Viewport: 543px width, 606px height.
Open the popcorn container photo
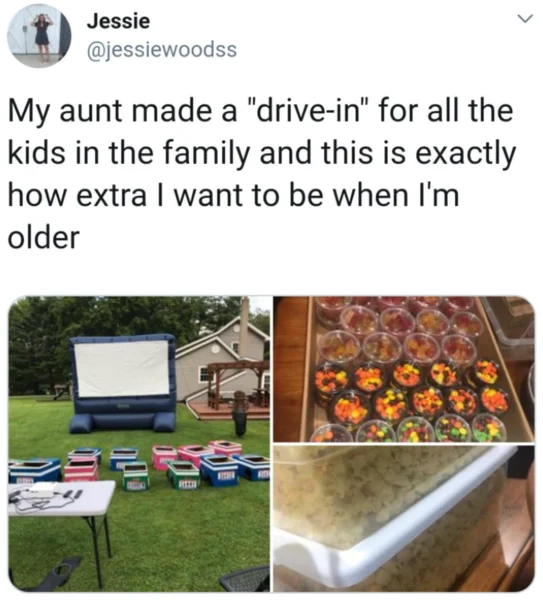tap(404, 518)
